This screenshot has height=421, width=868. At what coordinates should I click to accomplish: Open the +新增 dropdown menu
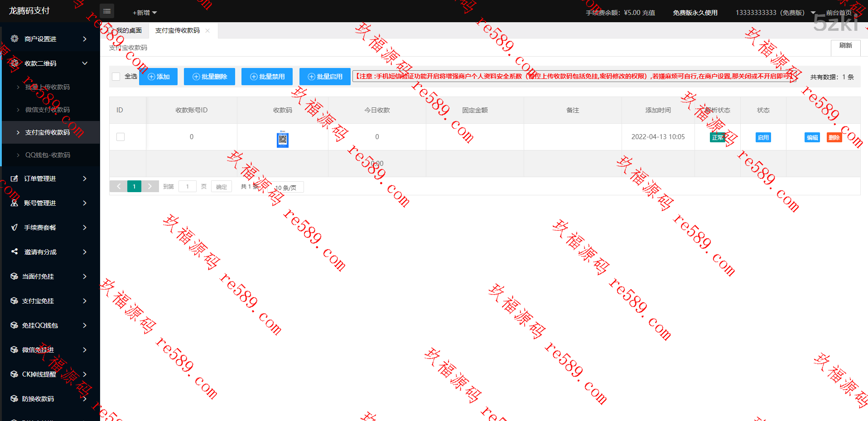point(144,13)
